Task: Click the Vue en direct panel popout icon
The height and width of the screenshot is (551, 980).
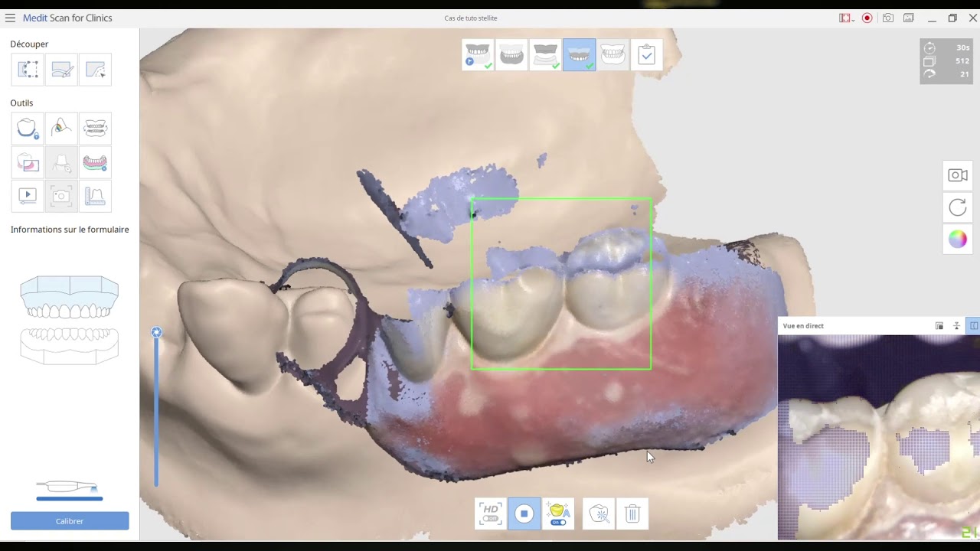Action: point(939,326)
